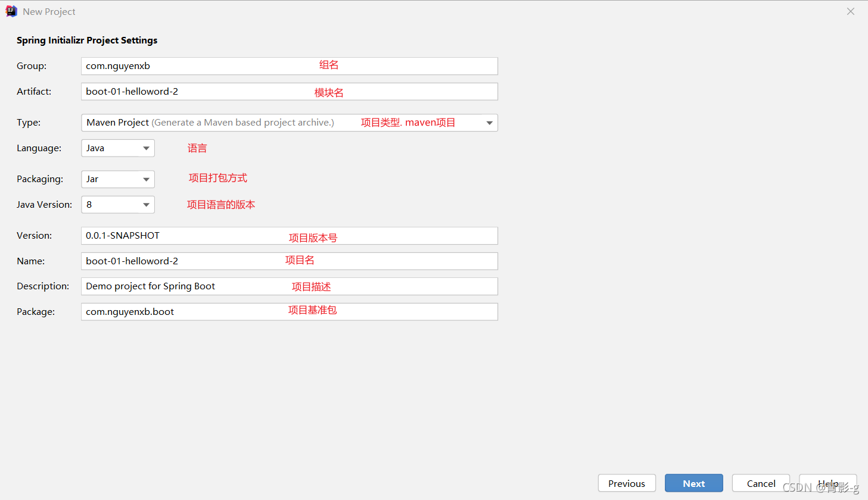Viewport: 868px width, 500px height.
Task: Click the Artifact input field
Action: point(290,92)
